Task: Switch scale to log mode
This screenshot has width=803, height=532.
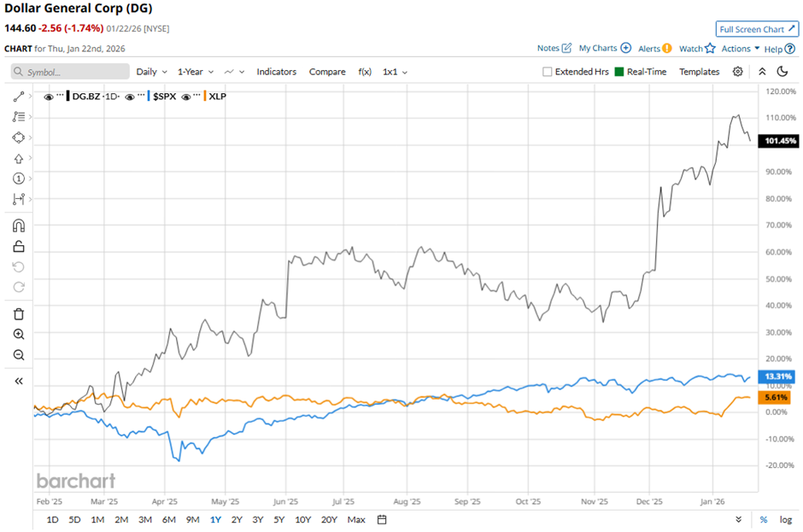Action: point(786,520)
